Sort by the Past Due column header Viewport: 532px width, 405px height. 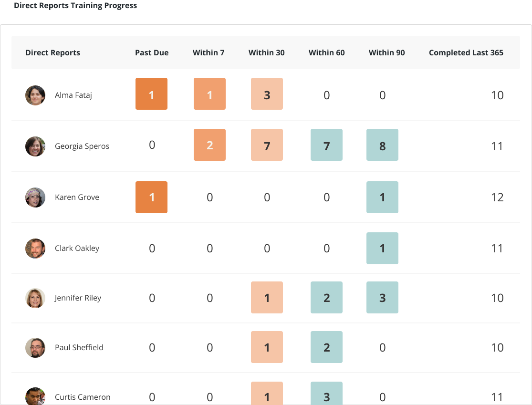152,52
